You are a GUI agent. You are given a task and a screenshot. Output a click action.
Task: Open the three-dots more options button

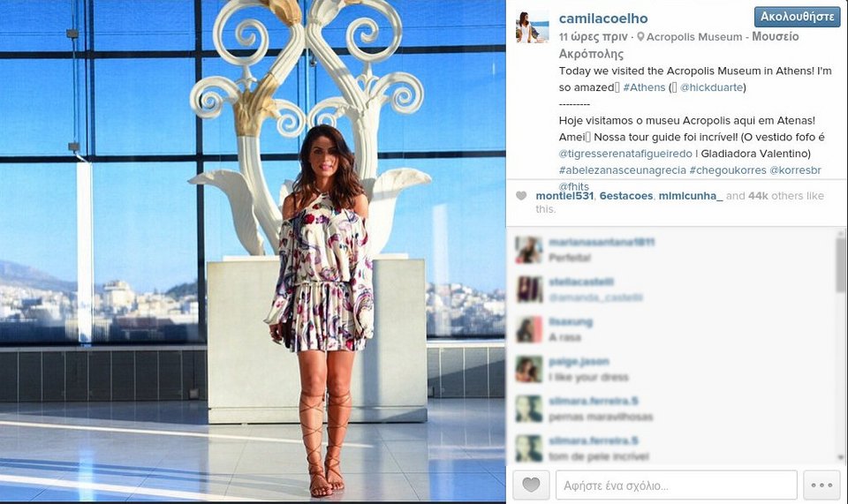821,485
